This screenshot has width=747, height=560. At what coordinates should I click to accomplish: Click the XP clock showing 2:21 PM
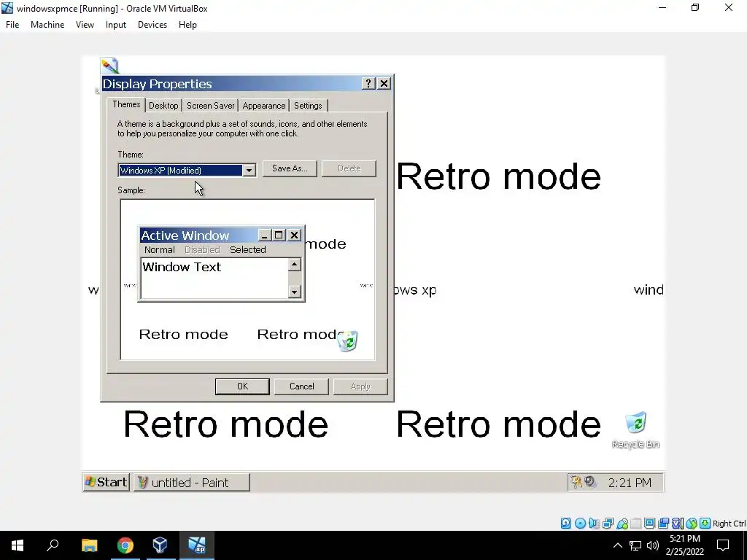pos(630,483)
